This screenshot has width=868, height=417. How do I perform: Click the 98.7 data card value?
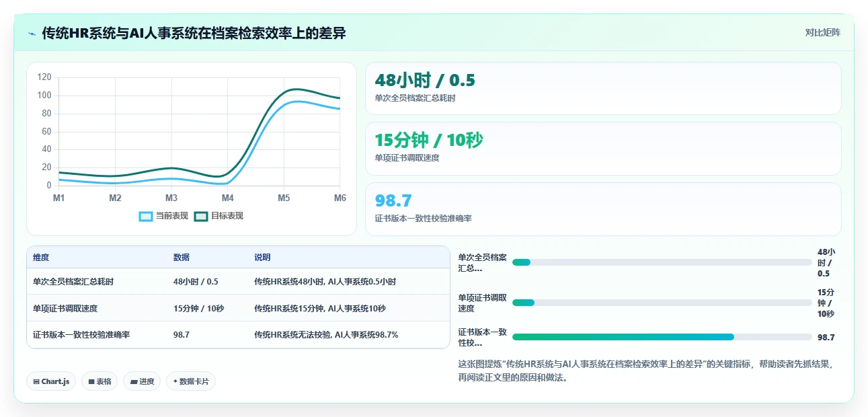pos(393,200)
